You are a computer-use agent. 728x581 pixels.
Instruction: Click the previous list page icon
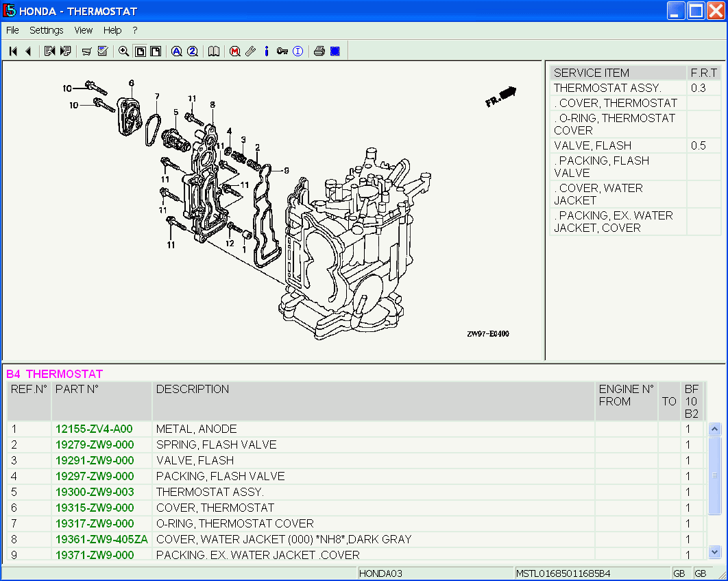(x=49, y=51)
